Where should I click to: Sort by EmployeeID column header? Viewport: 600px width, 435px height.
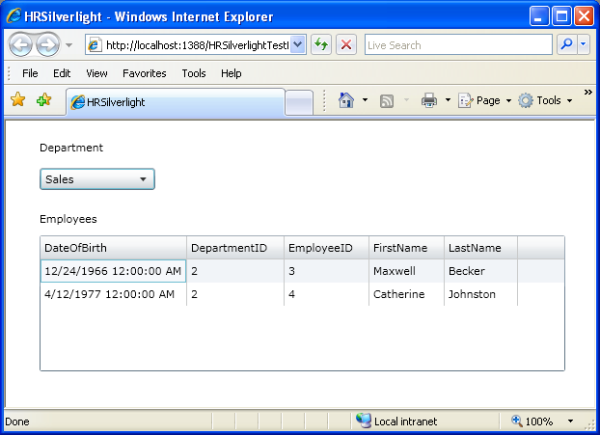click(326, 248)
